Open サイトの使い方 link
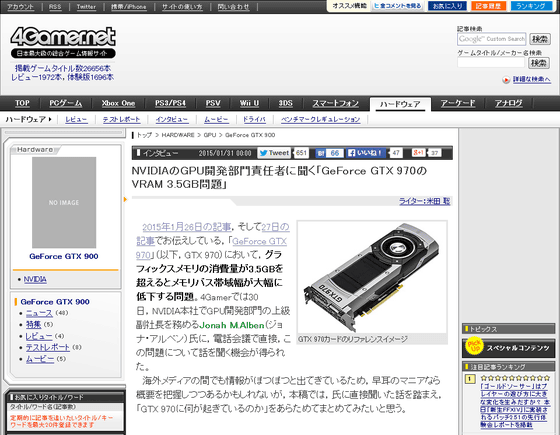The height and width of the screenshot is (435, 560). (x=182, y=6)
